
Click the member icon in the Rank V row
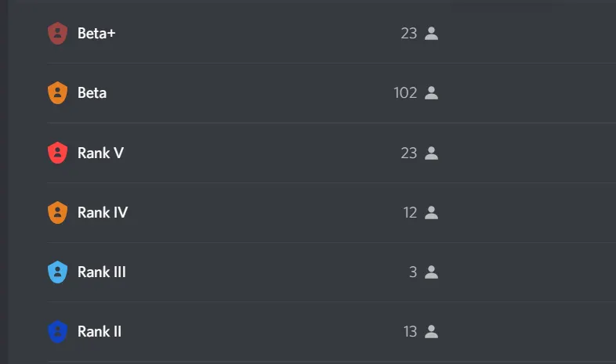pos(431,153)
